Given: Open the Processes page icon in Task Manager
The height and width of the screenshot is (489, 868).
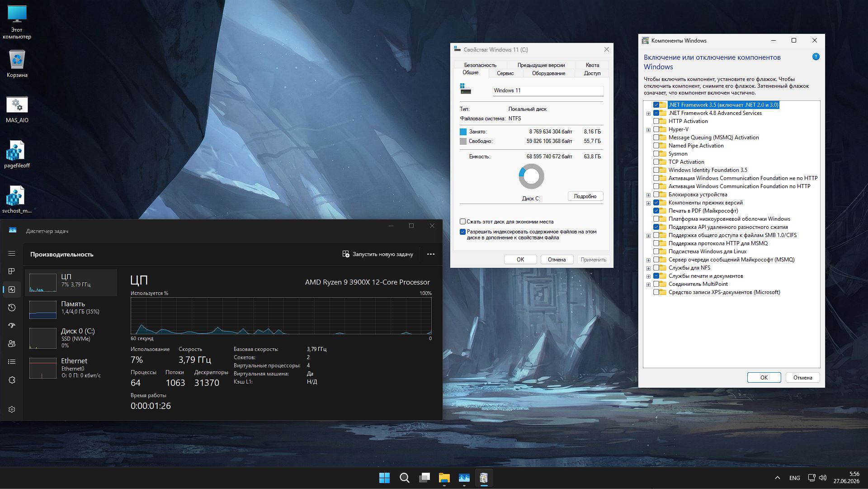Looking at the screenshot, I should coord(12,271).
